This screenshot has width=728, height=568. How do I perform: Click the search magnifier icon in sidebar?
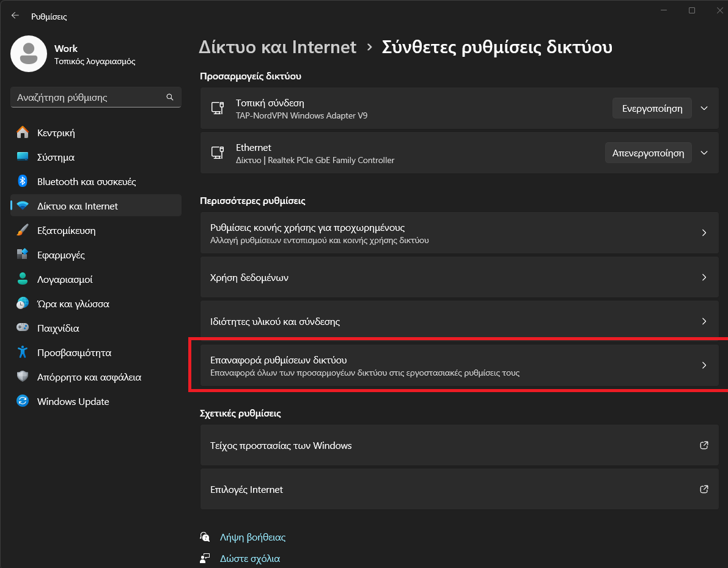coord(170,97)
